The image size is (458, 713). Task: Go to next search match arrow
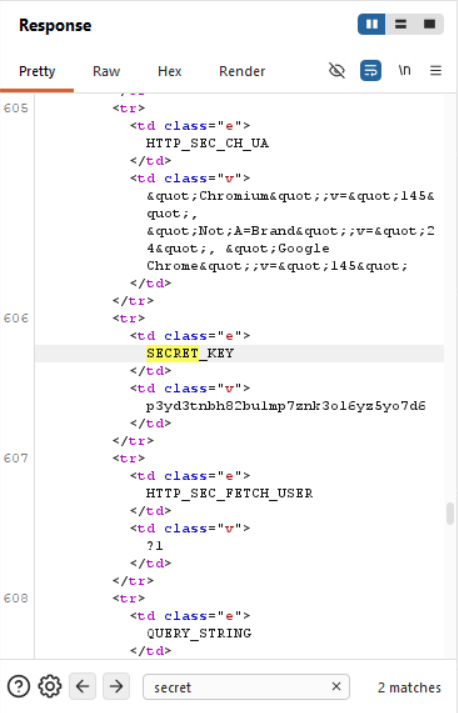[116, 686]
